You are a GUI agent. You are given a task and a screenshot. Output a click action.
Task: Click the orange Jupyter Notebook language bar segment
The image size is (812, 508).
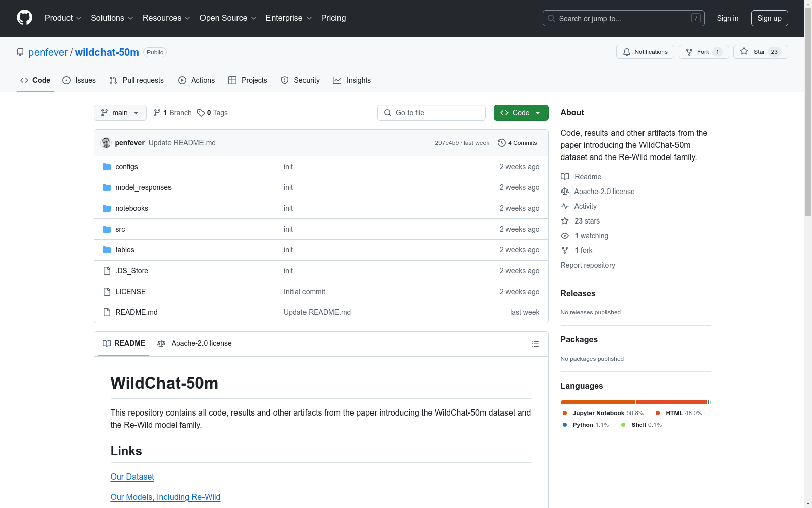(x=598, y=402)
